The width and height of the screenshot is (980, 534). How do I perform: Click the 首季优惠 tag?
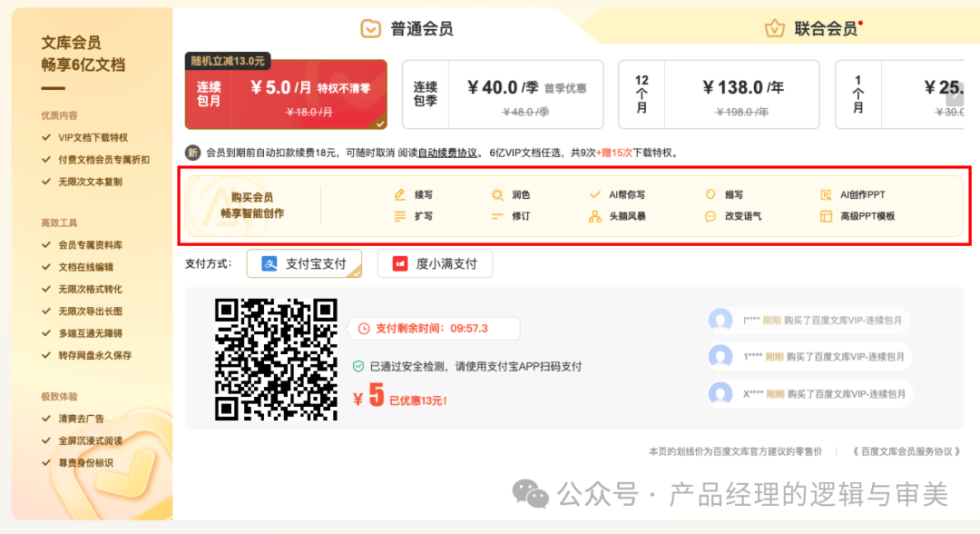point(565,88)
